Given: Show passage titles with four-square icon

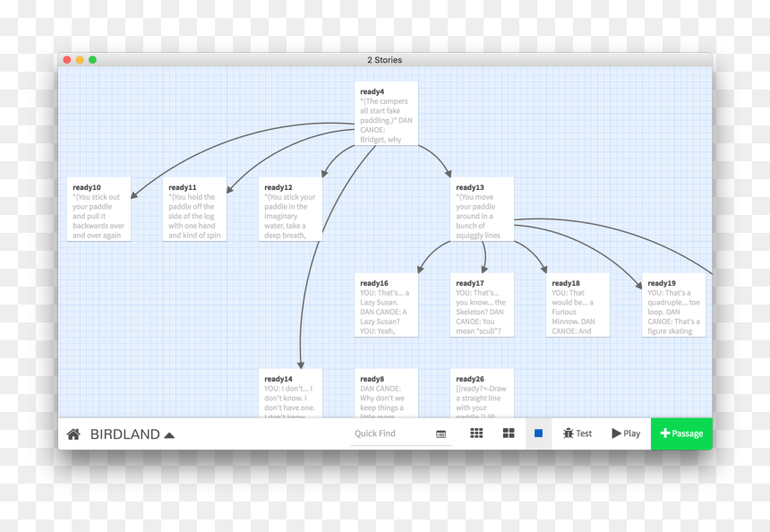Looking at the screenshot, I should point(509,433).
